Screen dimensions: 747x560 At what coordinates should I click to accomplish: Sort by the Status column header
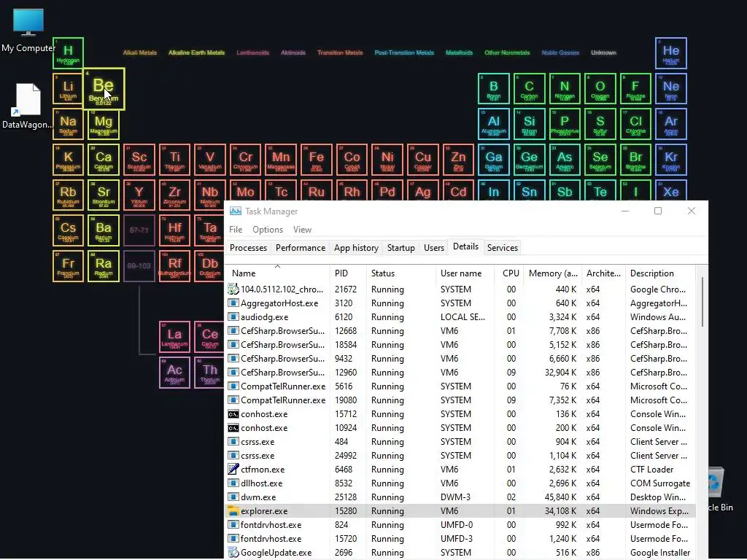click(400, 273)
